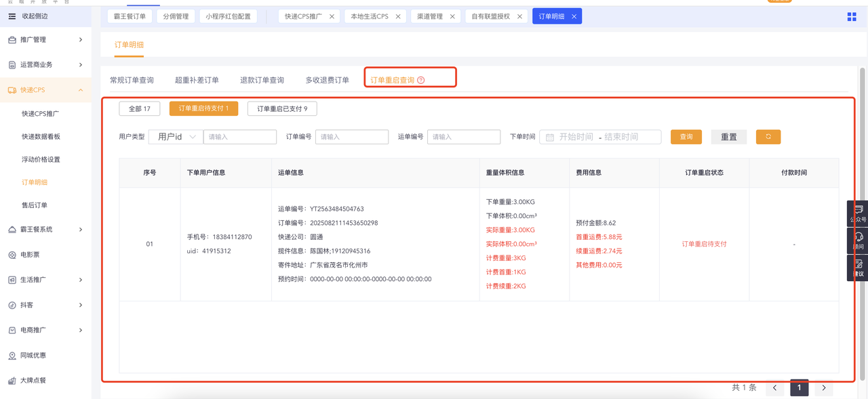Click the calendar icon in 下单时间 field
This screenshot has height=399, width=868.
[x=550, y=137]
